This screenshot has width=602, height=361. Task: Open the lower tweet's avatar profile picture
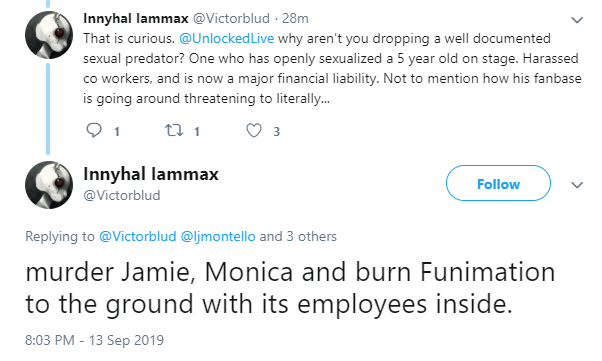49,185
